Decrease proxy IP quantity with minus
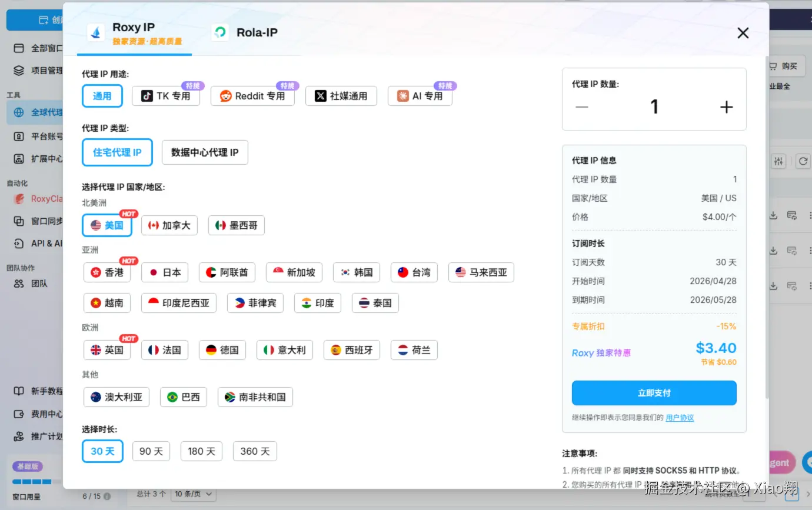Screen dimensions: 812x510 [x=582, y=107]
